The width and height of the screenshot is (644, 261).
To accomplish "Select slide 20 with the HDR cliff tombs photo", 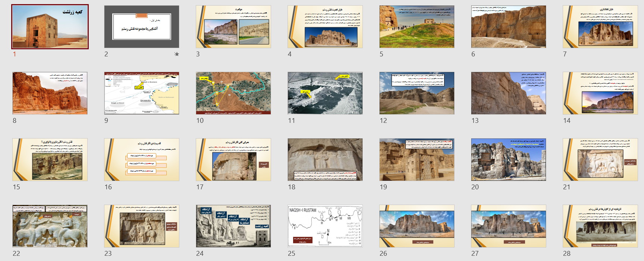I will click(509, 160).
